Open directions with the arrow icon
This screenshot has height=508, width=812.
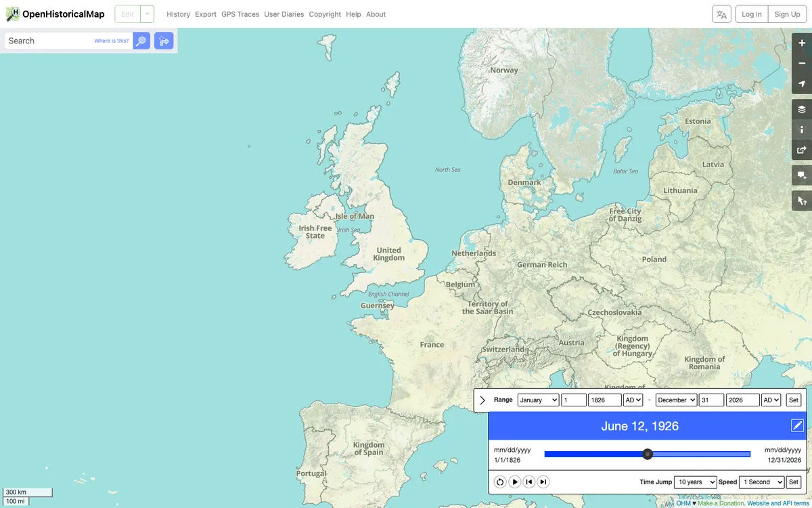pos(164,41)
